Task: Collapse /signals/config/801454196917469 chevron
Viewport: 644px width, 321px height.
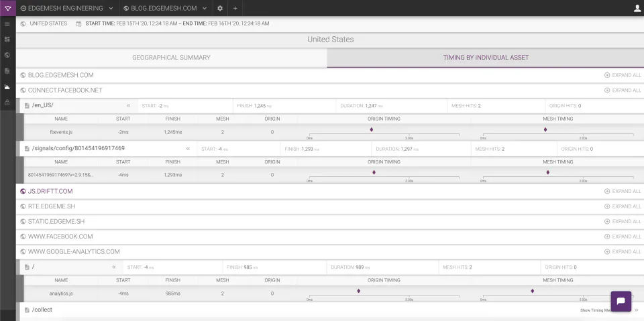Action: point(188,149)
